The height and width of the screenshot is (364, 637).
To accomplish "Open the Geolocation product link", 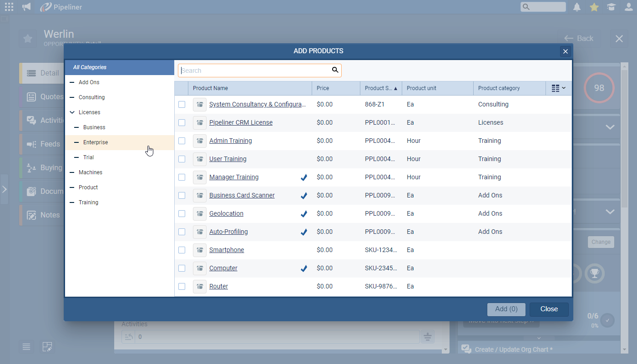I will (226, 214).
